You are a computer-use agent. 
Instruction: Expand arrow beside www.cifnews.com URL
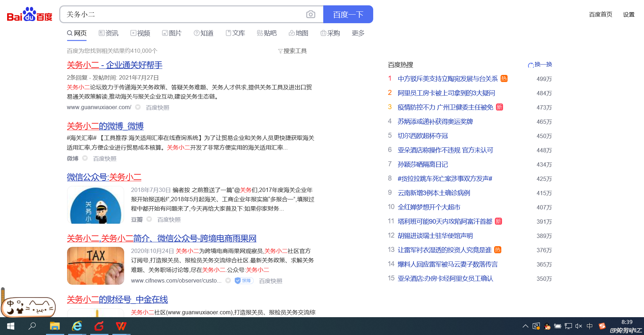pos(228,280)
